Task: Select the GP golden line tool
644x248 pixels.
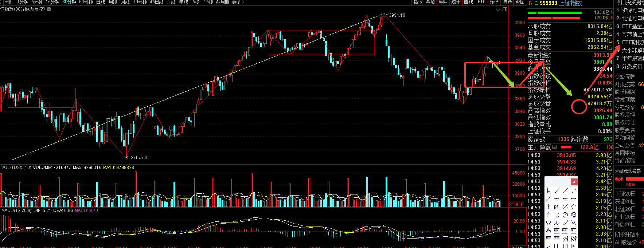Action: [x=557, y=231]
